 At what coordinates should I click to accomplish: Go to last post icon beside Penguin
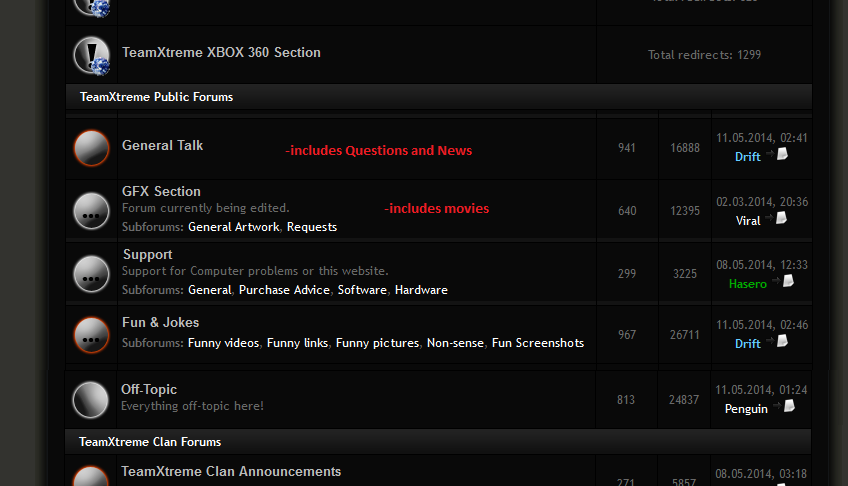click(785, 406)
